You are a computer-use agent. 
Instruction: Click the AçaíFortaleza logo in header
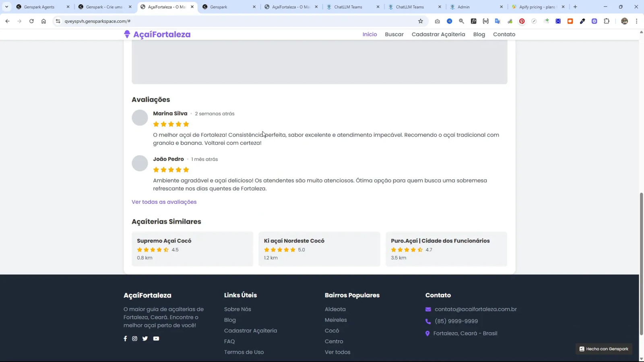157,35
